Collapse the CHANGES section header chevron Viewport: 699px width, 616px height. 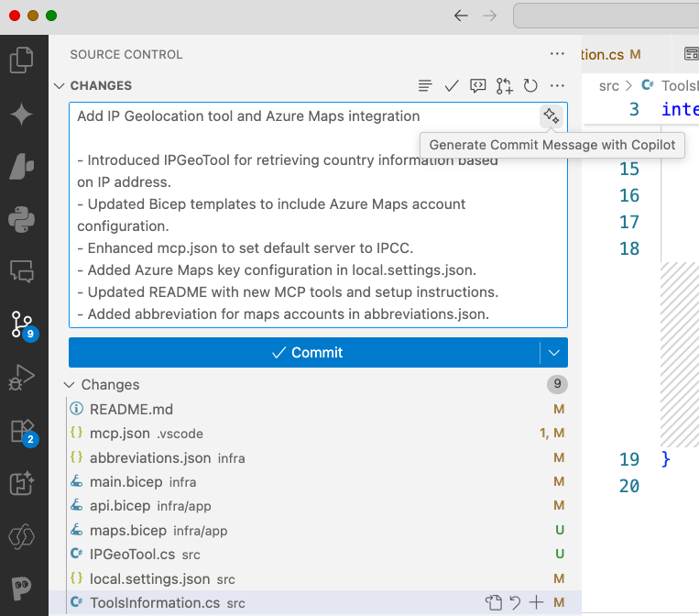pos(60,85)
